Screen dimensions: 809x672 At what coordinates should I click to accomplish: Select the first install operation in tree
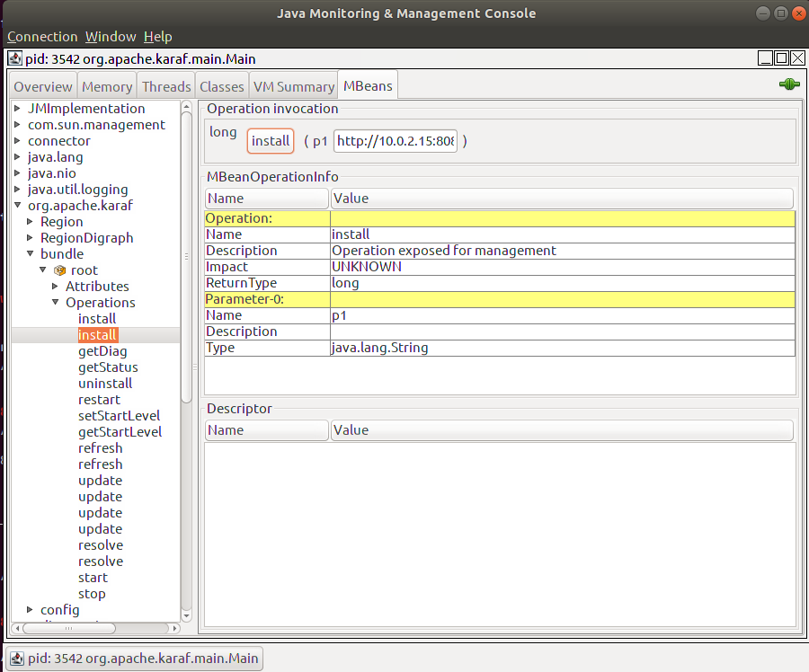[x=97, y=319]
